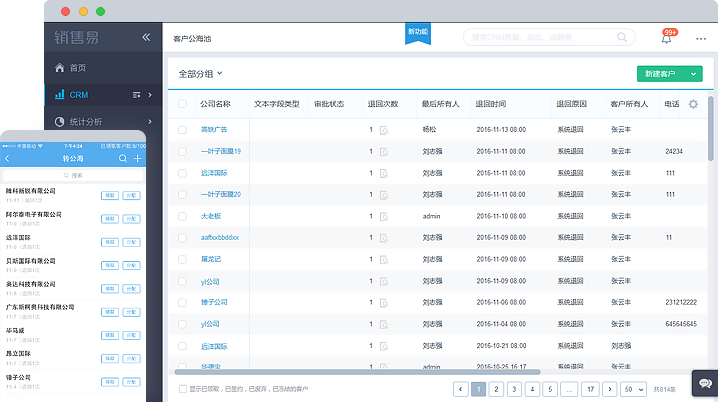Click the search magnifier icon
This screenshot has width=718, height=402.
coord(622,37)
